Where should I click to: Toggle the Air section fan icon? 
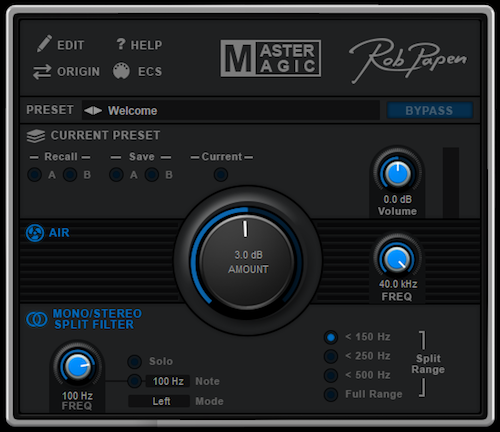[x=35, y=233]
